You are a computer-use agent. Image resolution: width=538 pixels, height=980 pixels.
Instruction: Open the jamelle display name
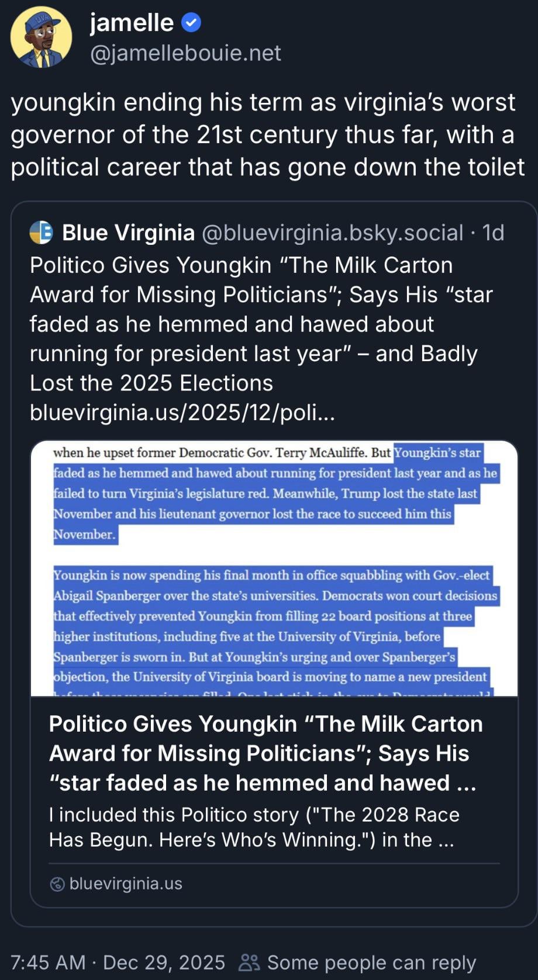click(x=132, y=23)
